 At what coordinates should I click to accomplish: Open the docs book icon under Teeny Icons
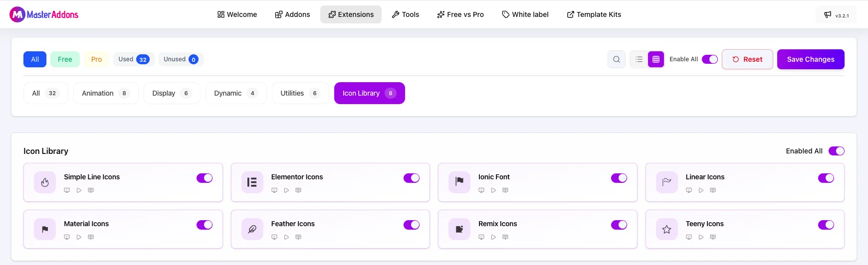coord(713,237)
